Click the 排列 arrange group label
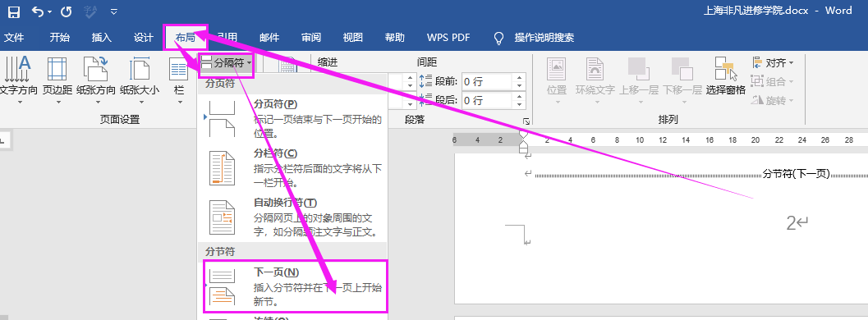This screenshot has width=868, height=320. pyautogui.click(x=668, y=120)
